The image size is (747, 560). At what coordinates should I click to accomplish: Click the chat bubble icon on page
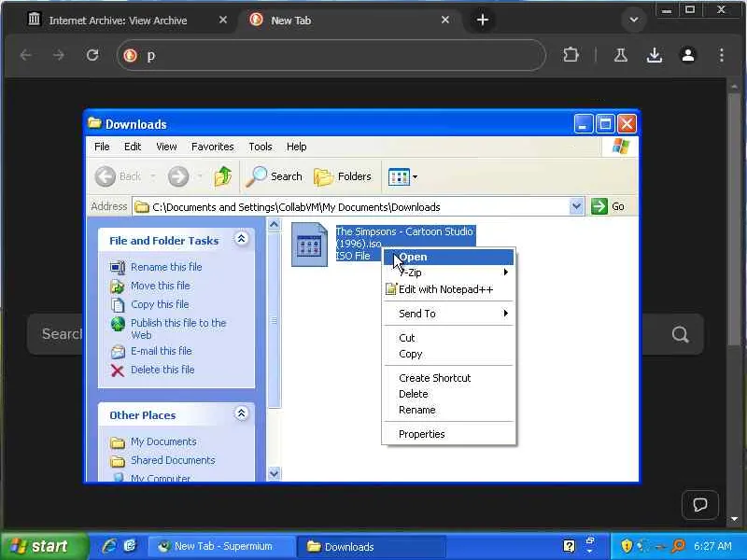pyautogui.click(x=699, y=504)
